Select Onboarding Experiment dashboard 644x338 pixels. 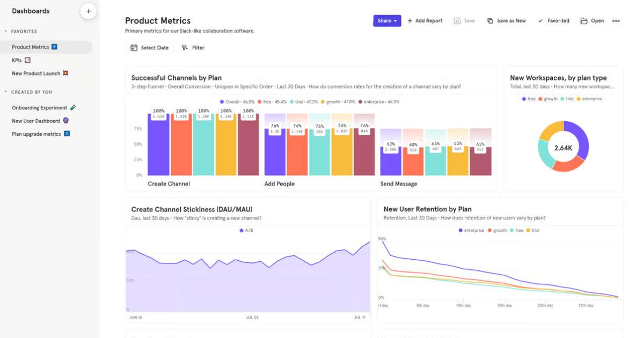(x=39, y=108)
